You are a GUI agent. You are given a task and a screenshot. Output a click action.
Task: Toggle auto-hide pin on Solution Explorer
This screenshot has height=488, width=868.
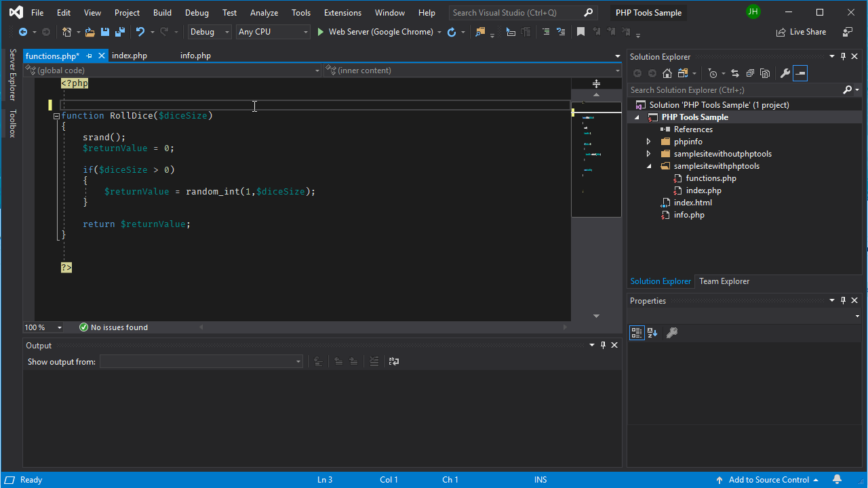[x=843, y=57]
